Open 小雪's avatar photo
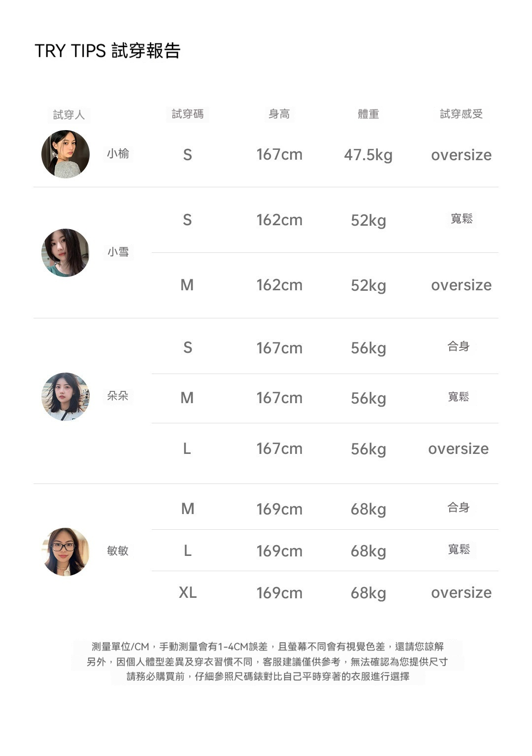Screen dimensions: 532x756 [x=66, y=253]
